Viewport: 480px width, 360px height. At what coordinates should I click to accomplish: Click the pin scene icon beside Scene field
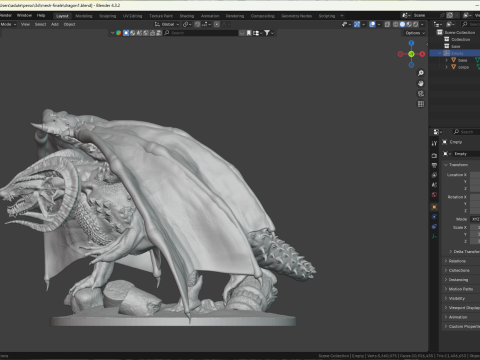442,15
